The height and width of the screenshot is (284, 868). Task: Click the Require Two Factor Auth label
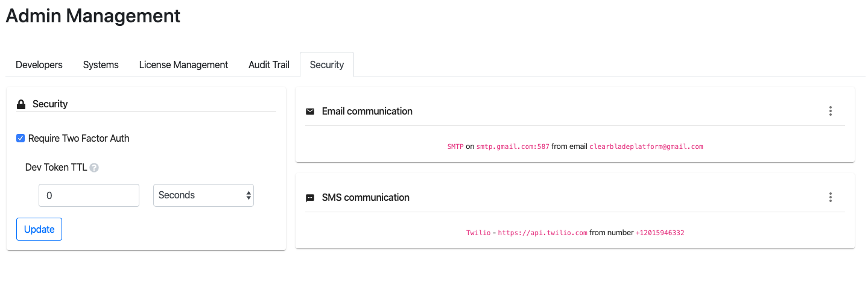coord(79,139)
